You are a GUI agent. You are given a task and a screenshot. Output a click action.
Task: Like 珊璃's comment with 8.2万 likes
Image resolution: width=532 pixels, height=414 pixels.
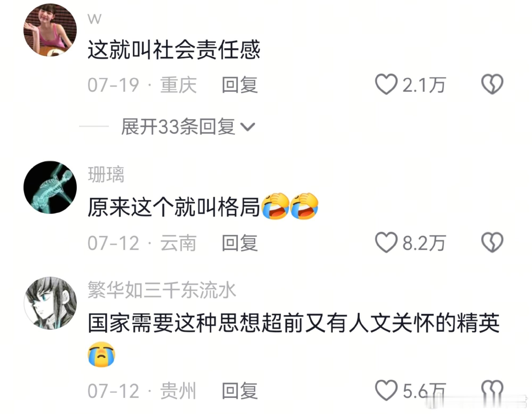pyautogui.click(x=386, y=242)
